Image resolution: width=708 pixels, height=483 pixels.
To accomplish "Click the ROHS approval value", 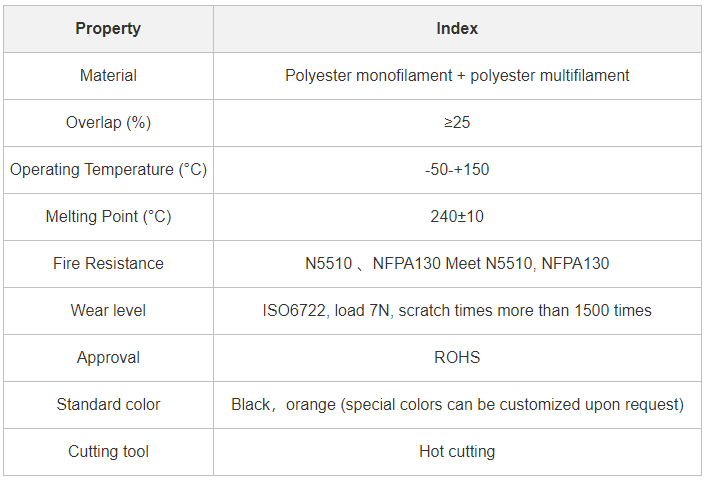I will pos(457,358).
